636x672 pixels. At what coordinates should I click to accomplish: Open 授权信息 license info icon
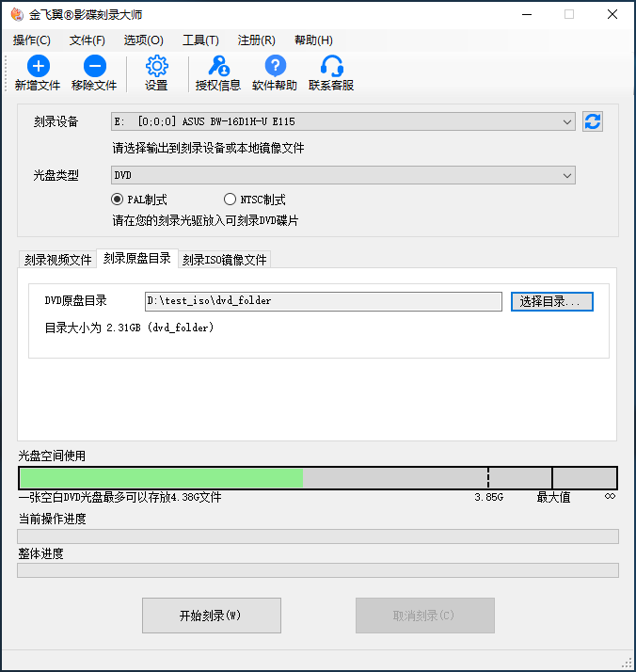[x=217, y=66]
